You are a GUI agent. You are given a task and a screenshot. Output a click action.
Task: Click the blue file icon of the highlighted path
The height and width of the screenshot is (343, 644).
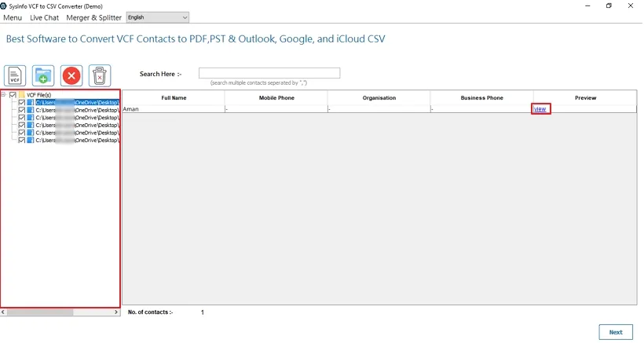point(31,103)
